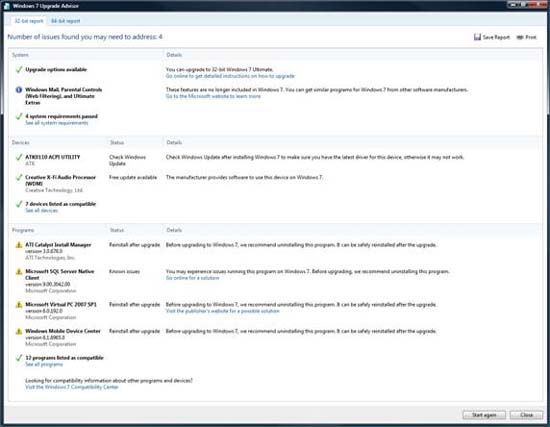
Task: Click the Upgrade Advisor title bar icon
Action: [x=7, y=6]
